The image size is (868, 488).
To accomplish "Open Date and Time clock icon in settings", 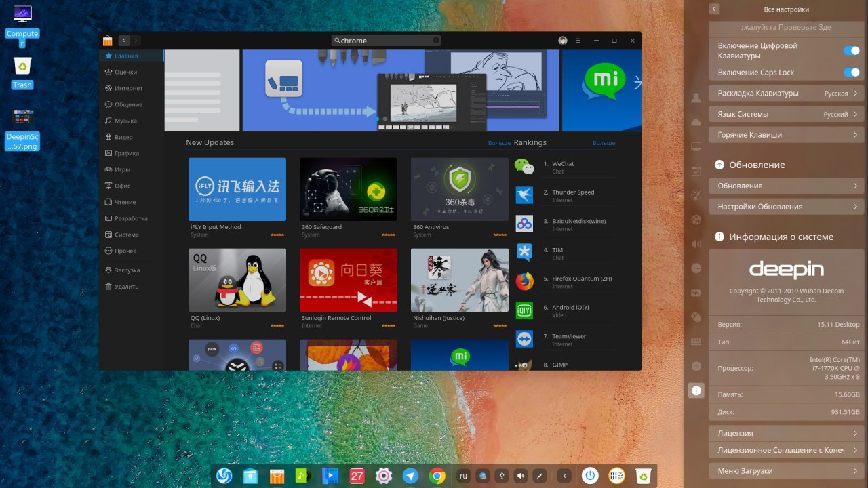I will click(x=696, y=268).
